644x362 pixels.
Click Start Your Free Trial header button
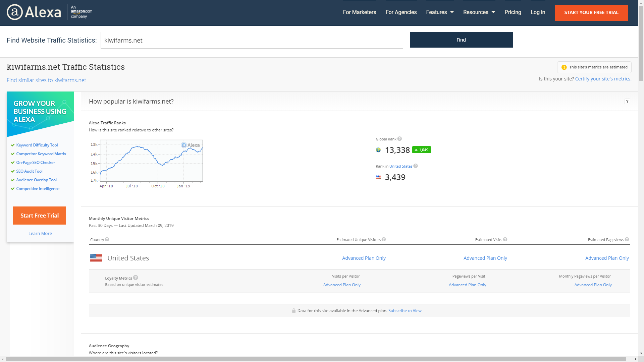(x=591, y=13)
